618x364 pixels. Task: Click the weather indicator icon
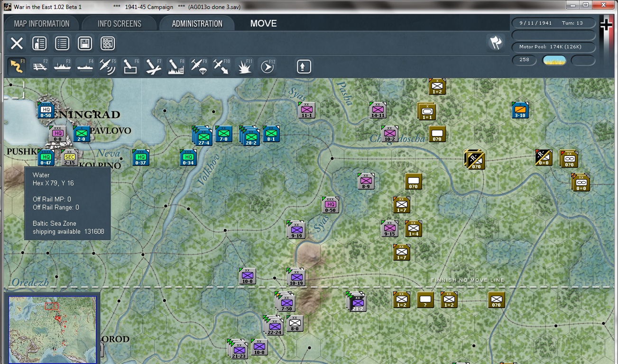click(x=554, y=60)
